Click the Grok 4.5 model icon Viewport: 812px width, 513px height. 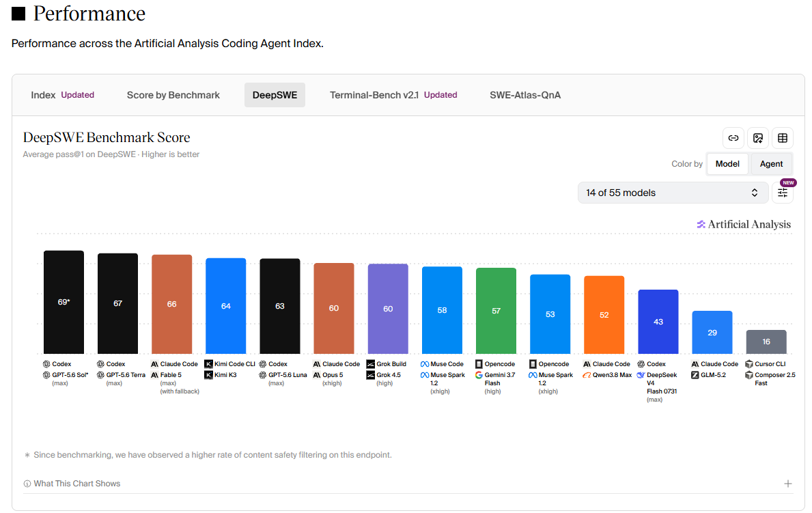click(x=371, y=375)
